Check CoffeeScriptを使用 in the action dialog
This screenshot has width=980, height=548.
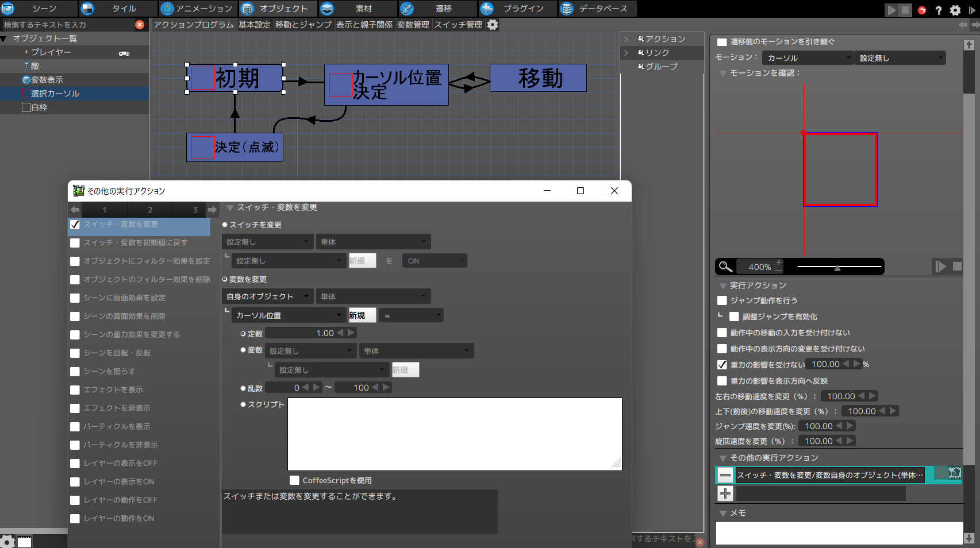pyautogui.click(x=295, y=480)
